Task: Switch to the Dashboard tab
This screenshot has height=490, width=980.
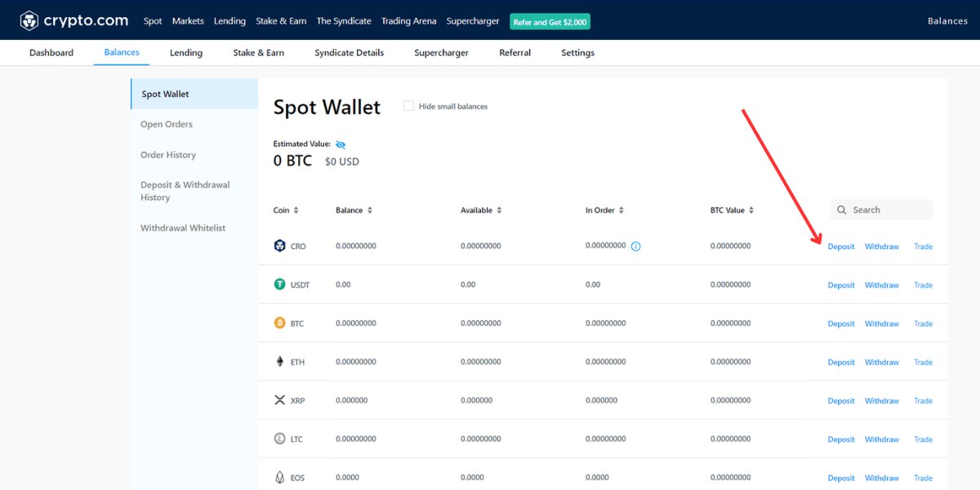Action: point(51,52)
